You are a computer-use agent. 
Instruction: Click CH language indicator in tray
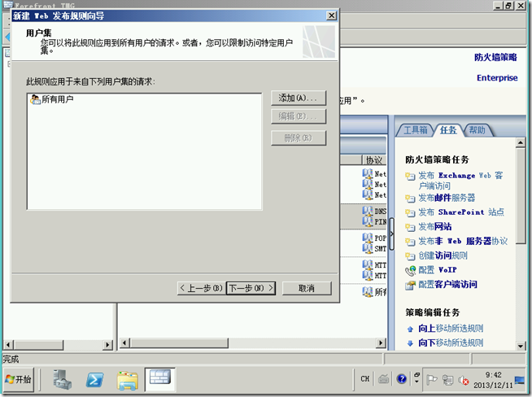[x=365, y=378]
